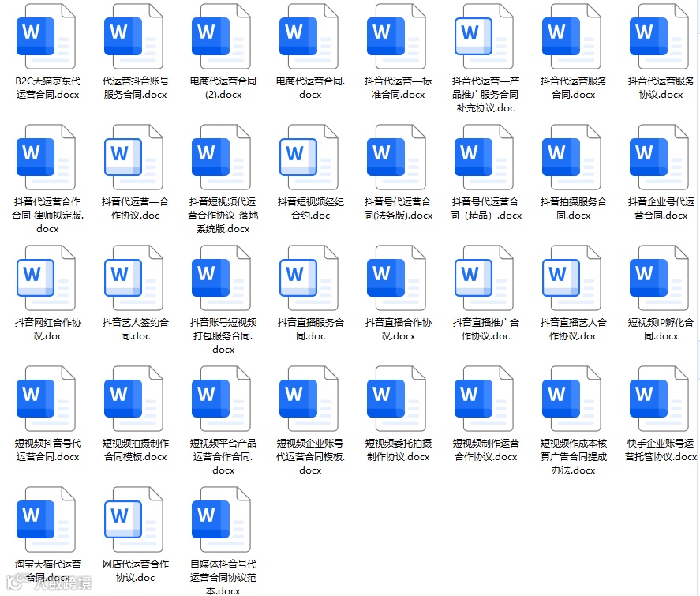Screen dimensions: 700x596
Task: Click the file name 短视频委托拍摄制作协议.docx
Action: [x=399, y=450]
